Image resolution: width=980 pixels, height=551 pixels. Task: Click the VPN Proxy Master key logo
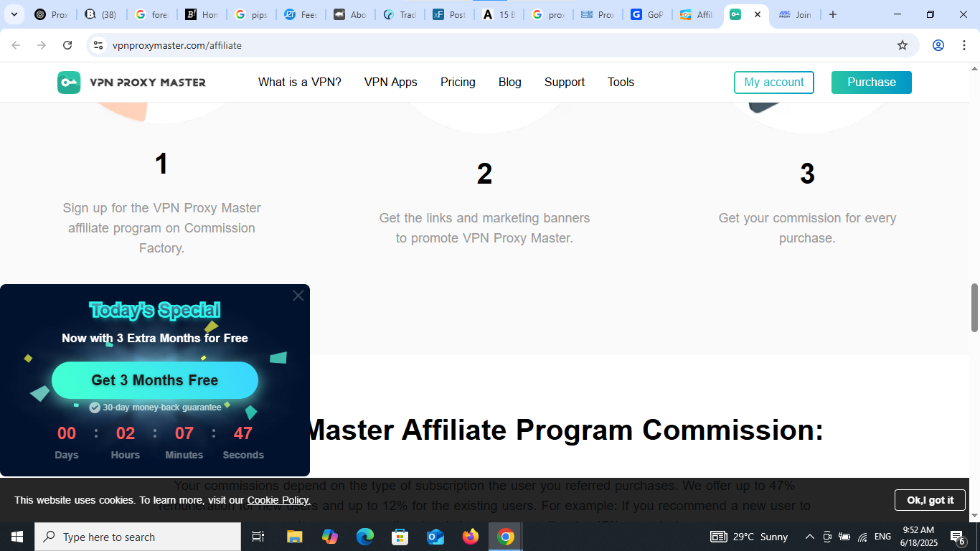point(69,83)
